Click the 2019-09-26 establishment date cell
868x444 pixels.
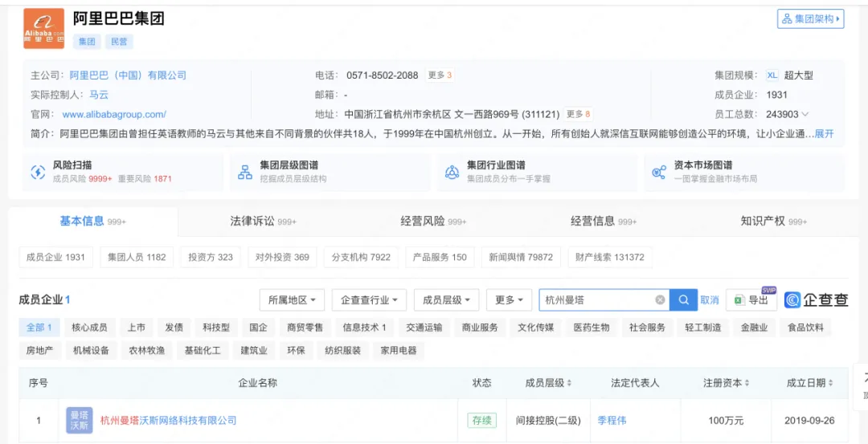[x=809, y=420]
